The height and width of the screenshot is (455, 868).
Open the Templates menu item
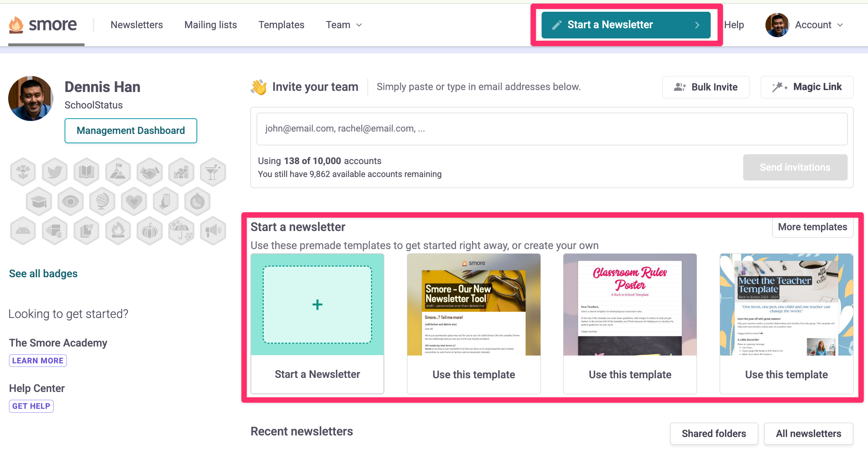[x=281, y=25]
